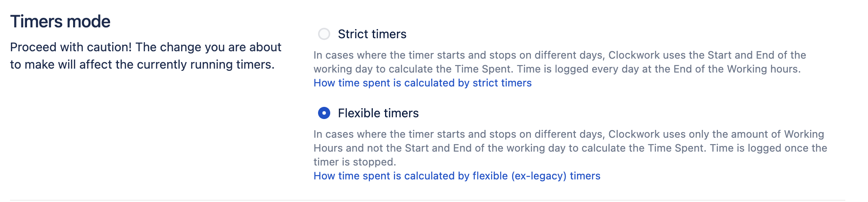Viewport: 868px width, 202px height.
Task: Click the "Flexible timers" option label
Action: [378, 113]
